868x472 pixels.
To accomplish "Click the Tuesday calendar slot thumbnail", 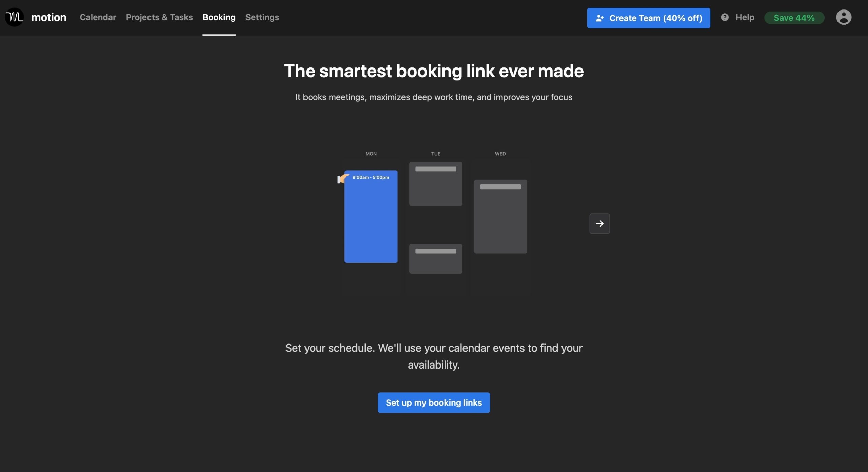I will coord(436,184).
